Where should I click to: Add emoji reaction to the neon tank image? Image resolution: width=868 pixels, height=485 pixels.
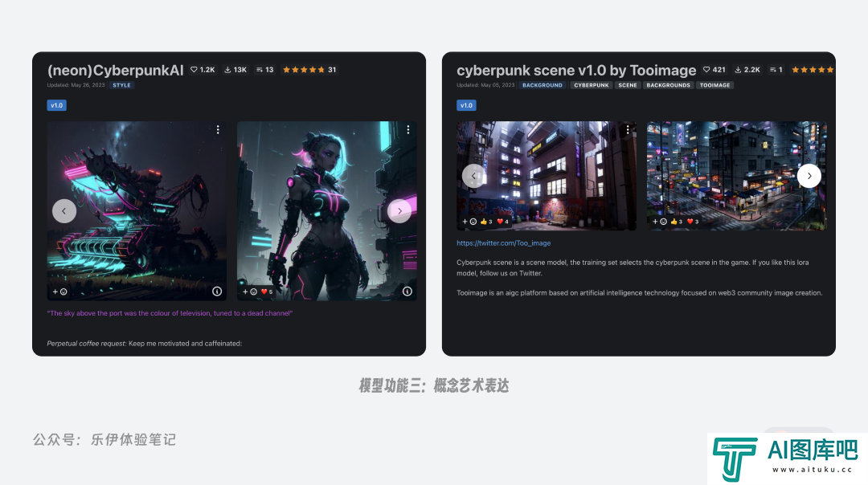[x=60, y=291]
